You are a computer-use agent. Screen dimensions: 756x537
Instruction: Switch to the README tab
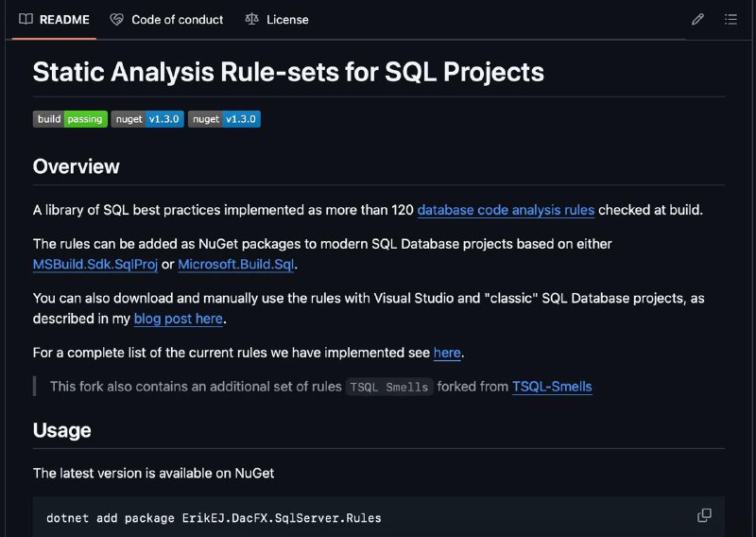(54, 20)
